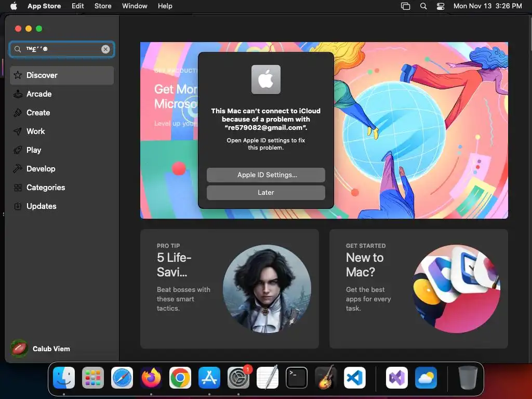The width and height of the screenshot is (532, 399).
Task: Launch Safari from the Dock
Action: click(122, 377)
